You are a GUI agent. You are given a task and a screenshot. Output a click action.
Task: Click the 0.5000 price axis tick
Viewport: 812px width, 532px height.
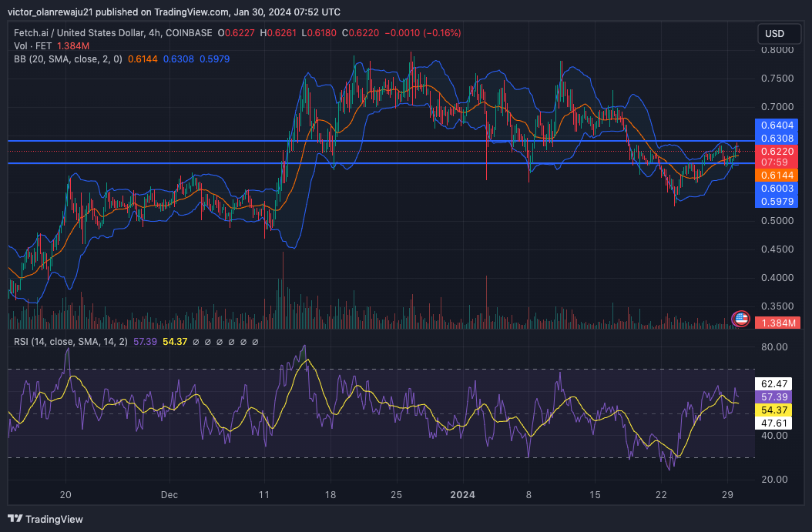click(x=777, y=220)
